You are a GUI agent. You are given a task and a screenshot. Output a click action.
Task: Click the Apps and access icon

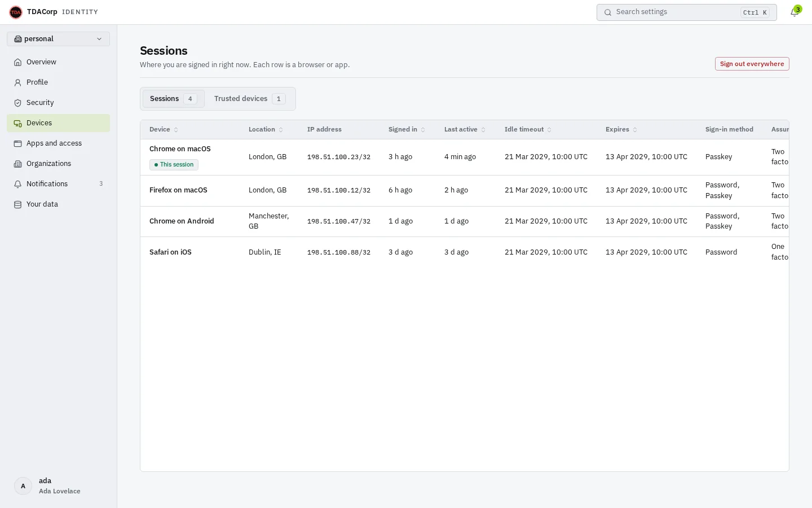(x=18, y=143)
